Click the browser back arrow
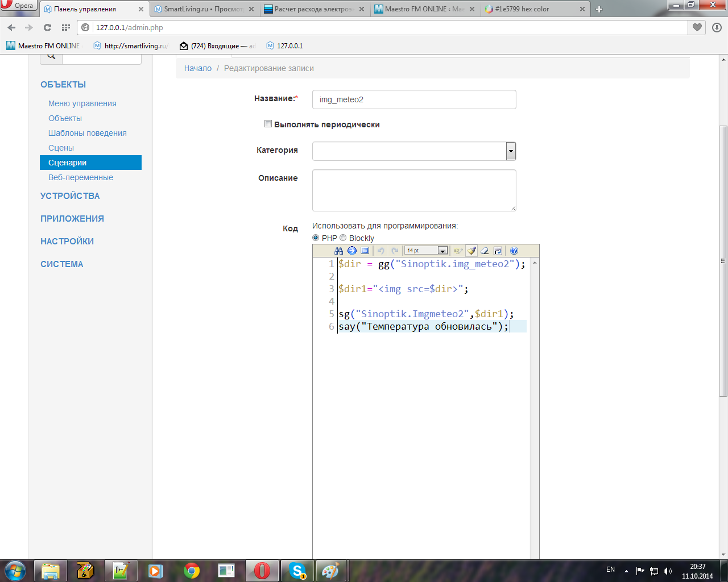This screenshot has width=728, height=582. [11, 27]
